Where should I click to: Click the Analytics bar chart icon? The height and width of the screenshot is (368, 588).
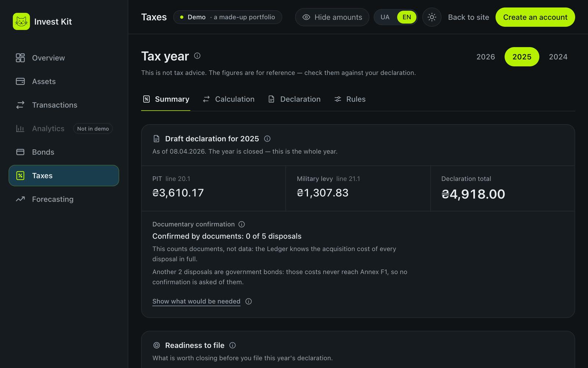pyautogui.click(x=20, y=128)
